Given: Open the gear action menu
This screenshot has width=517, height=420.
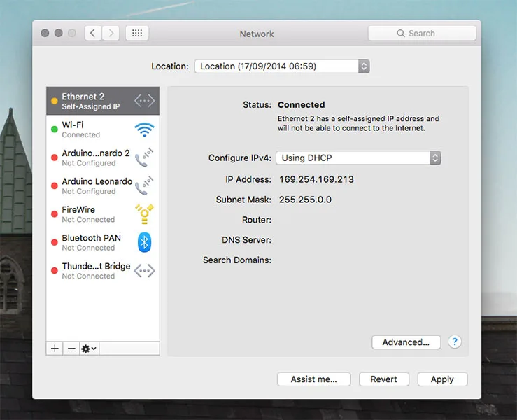Looking at the screenshot, I should point(89,349).
